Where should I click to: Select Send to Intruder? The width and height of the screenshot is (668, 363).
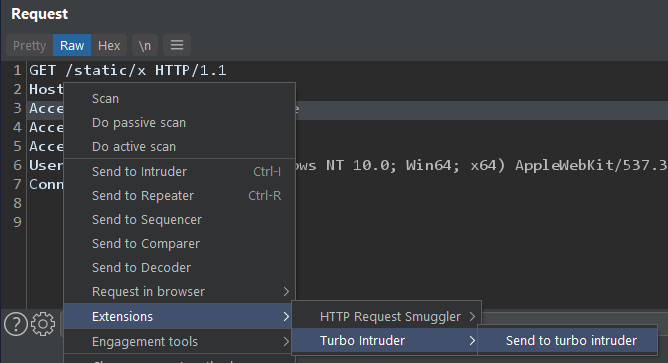coord(179,171)
